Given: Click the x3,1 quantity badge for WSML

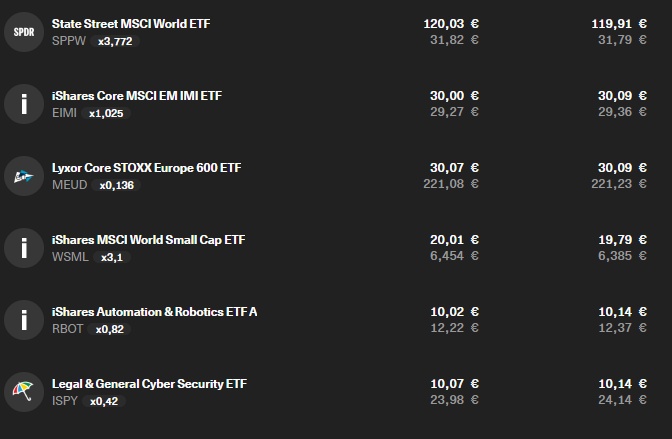Looking at the screenshot, I should [112, 258].
